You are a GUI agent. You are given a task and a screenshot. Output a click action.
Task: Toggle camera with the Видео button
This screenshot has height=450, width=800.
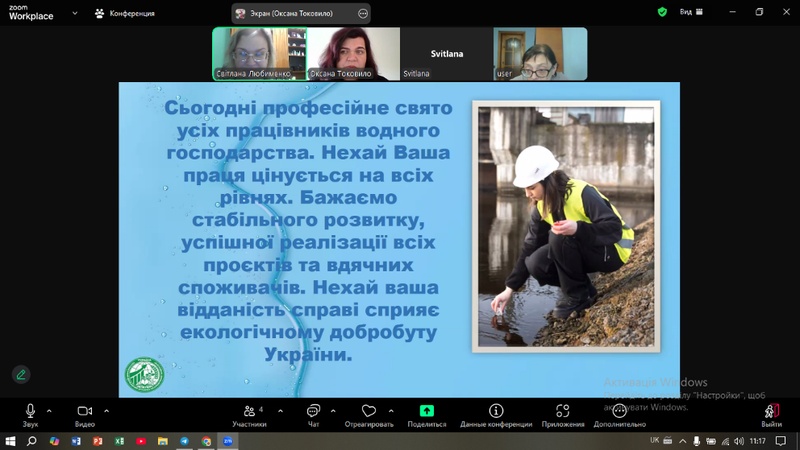click(85, 415)
